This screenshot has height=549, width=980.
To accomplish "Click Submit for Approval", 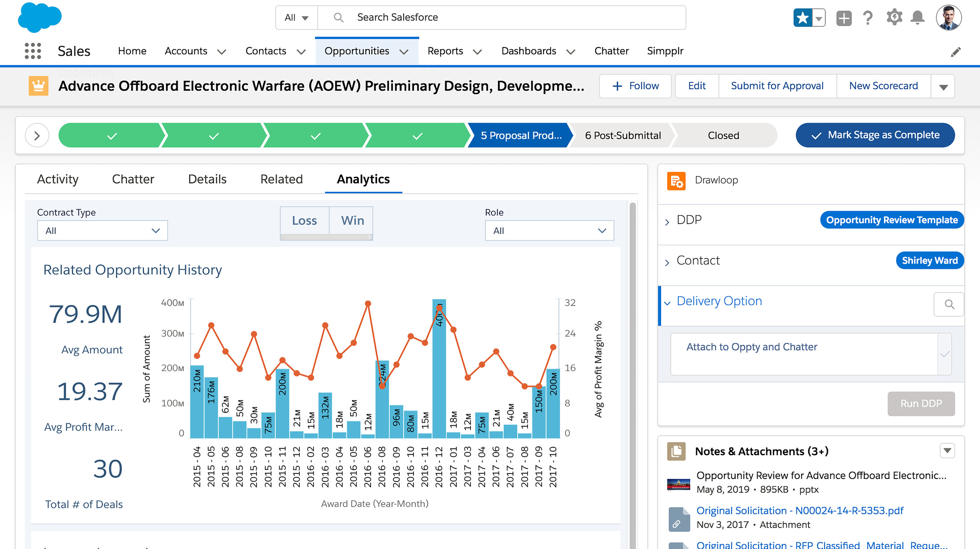I will [777, 86].
